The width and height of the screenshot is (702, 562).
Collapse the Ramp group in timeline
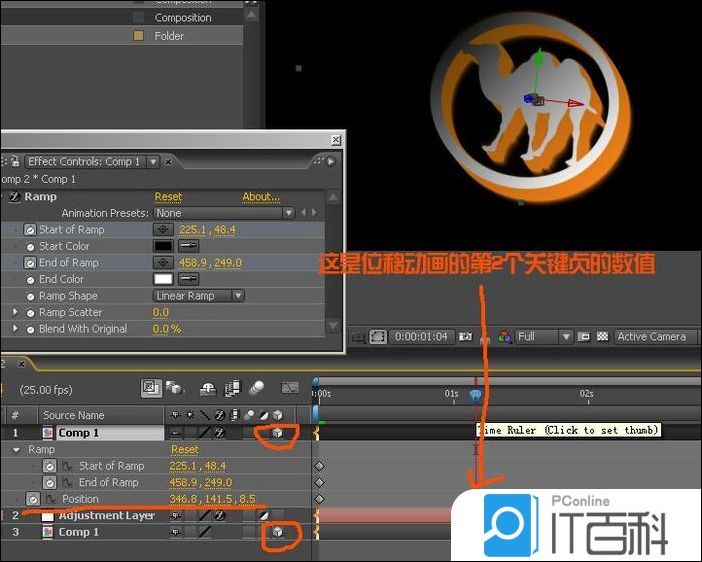tap(17, 449)
